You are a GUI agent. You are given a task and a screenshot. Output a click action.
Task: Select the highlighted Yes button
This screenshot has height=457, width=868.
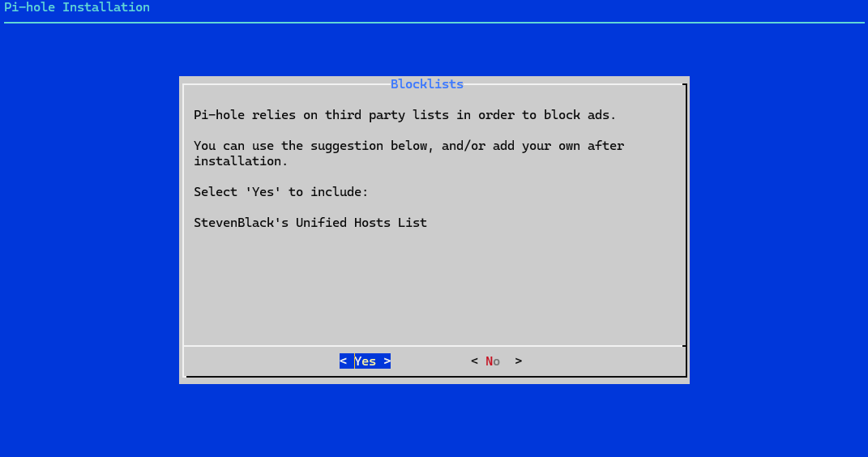pyautogui.click(x=365, y=361)
